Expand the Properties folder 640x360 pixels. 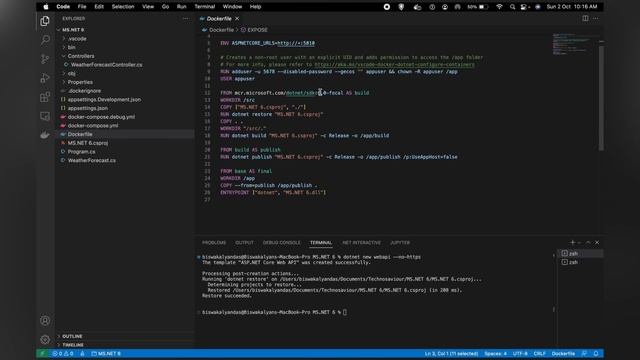(x=80, y=82)
